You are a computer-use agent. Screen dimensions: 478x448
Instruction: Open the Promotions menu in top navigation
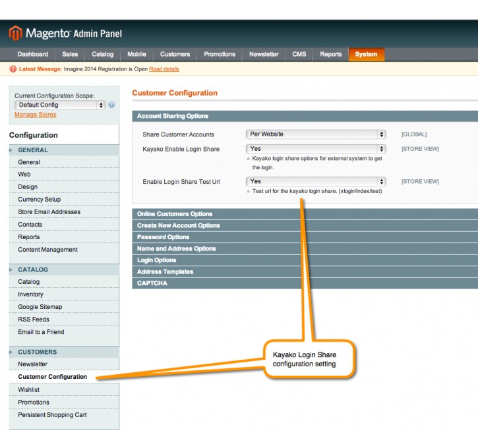click(x=220, y=54)
